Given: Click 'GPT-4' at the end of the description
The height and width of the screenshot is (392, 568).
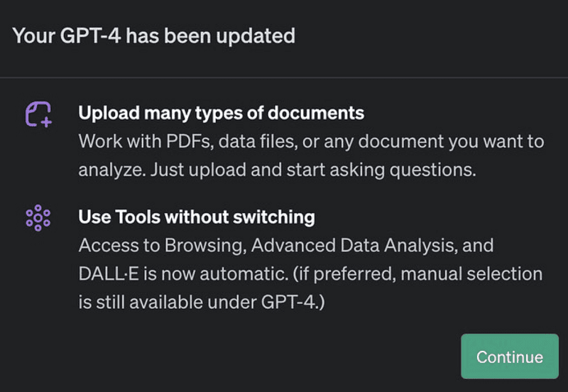Looking at the screenshot, I should click(288, 302).
